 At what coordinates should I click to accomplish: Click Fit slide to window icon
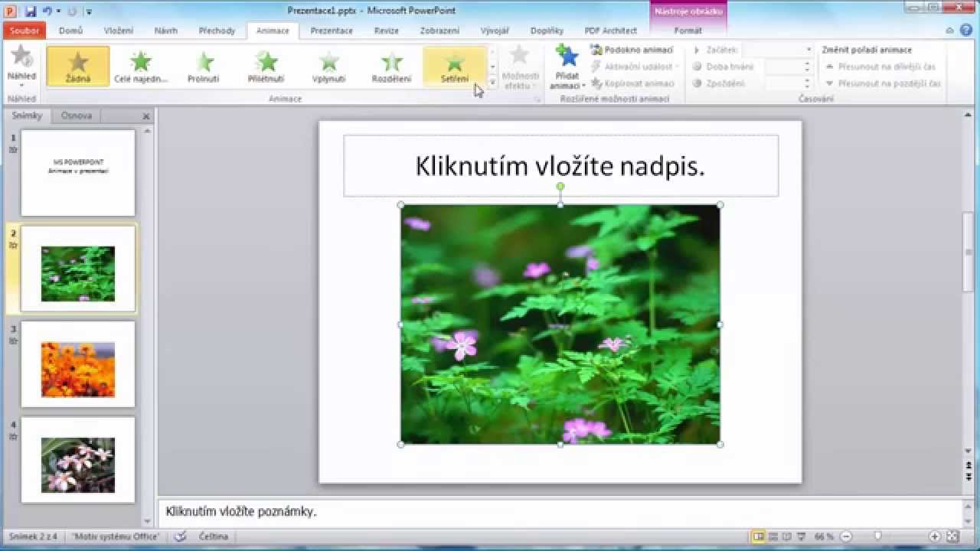coord(952,536)
